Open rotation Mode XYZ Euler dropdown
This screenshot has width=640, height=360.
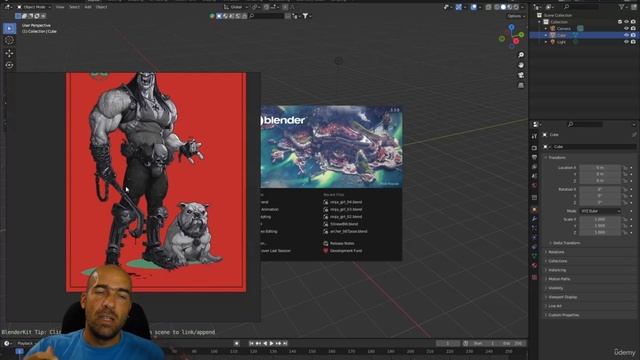[x=600, y=211]
